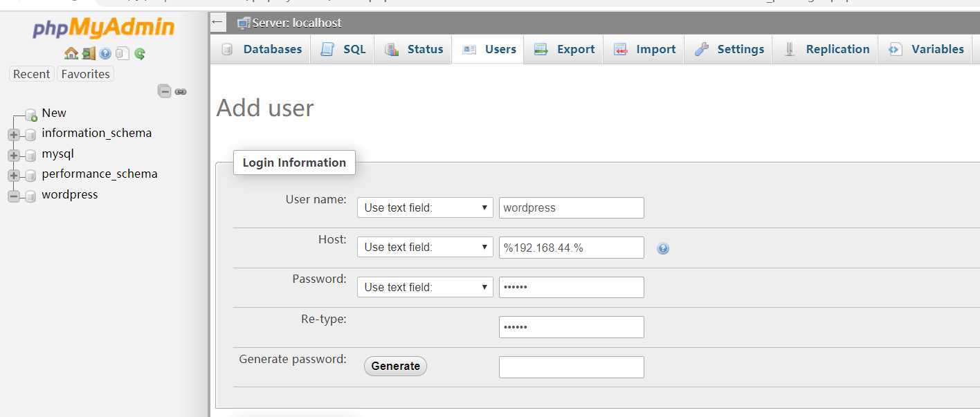Click the left arrow beside Server: localhost

[x=218, y=22]
